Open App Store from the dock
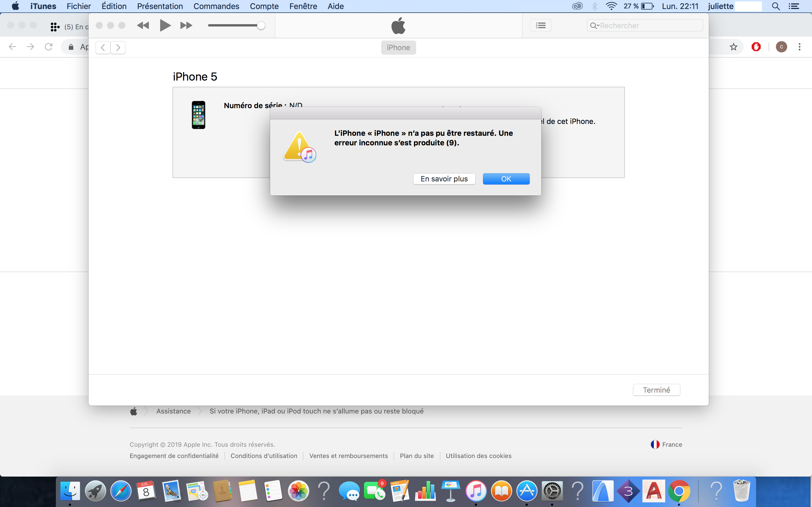Viewport: 812px width, 507px height. coord(526,491)
